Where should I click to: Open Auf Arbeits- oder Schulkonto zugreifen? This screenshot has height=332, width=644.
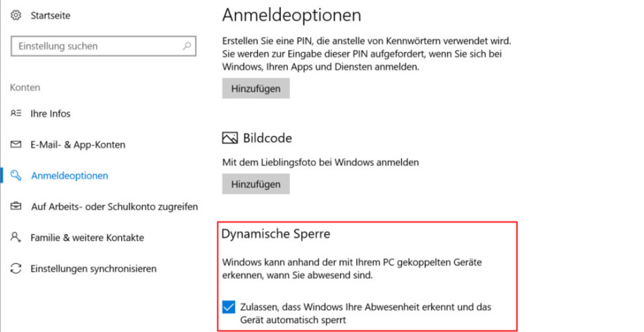pyautogui.click(x=115, y=207)
